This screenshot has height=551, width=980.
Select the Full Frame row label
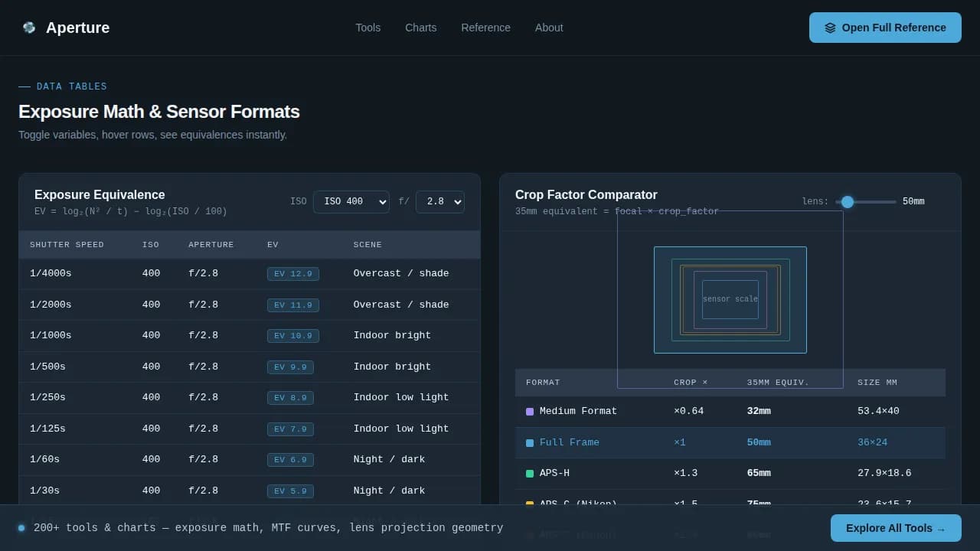pos(570,442)
